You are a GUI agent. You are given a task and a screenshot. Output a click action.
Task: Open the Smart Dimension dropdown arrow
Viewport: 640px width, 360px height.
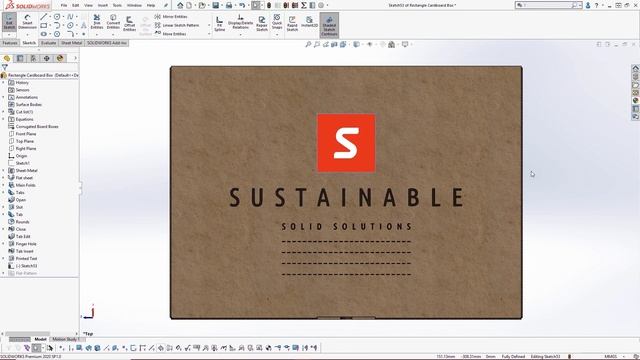[x=27, y=35]
